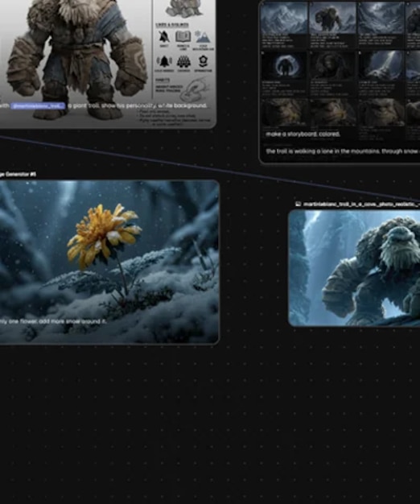
Task: Click the open book icon on troll sheet
Action: coord(183,36)
